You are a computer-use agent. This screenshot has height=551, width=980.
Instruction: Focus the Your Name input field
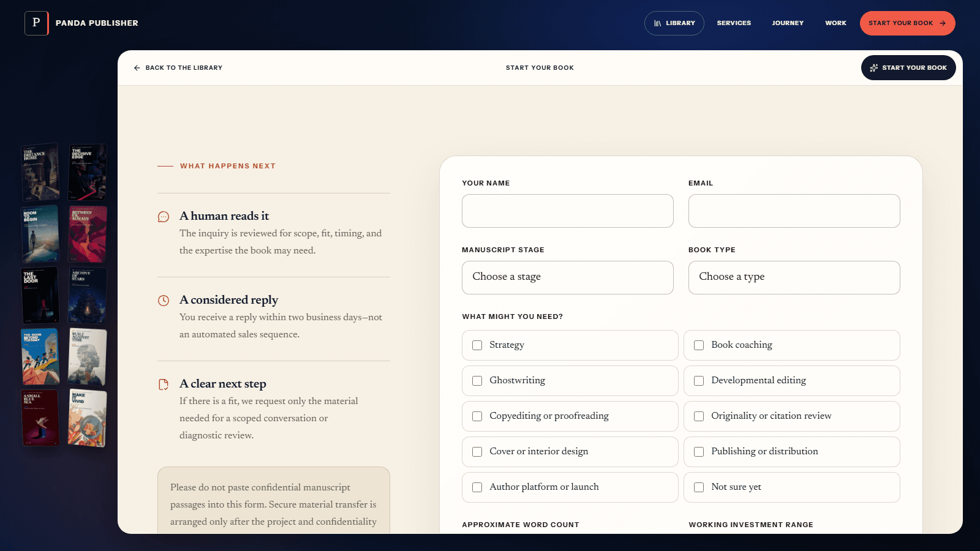pyautogui.click(x=568, y=211)
